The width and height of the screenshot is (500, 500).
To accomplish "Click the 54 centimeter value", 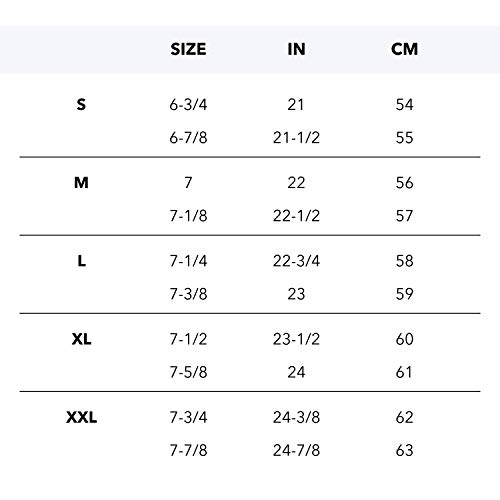I will 404,105.
